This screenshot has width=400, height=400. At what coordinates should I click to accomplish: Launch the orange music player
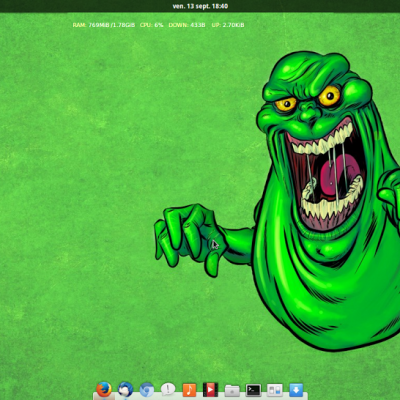pyautogui.click(x=189, y=389)
